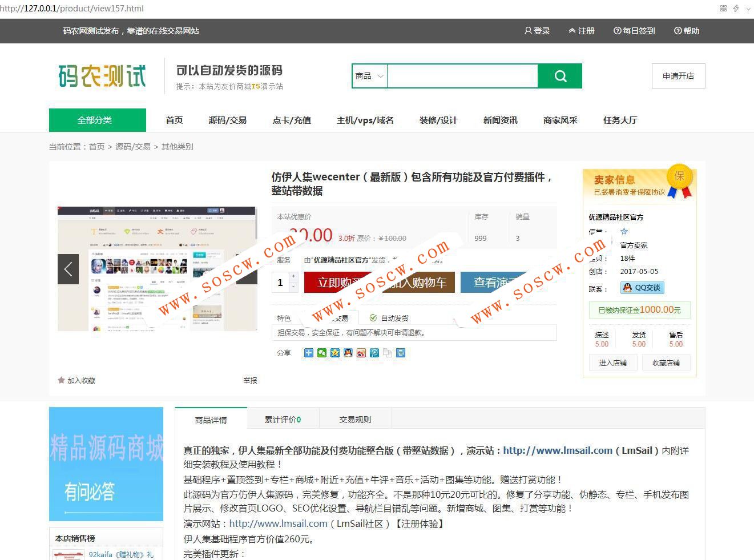Click the browser grid apps icon
The width and height of the screenshot is (754, 560).
(x=723, y=9)
